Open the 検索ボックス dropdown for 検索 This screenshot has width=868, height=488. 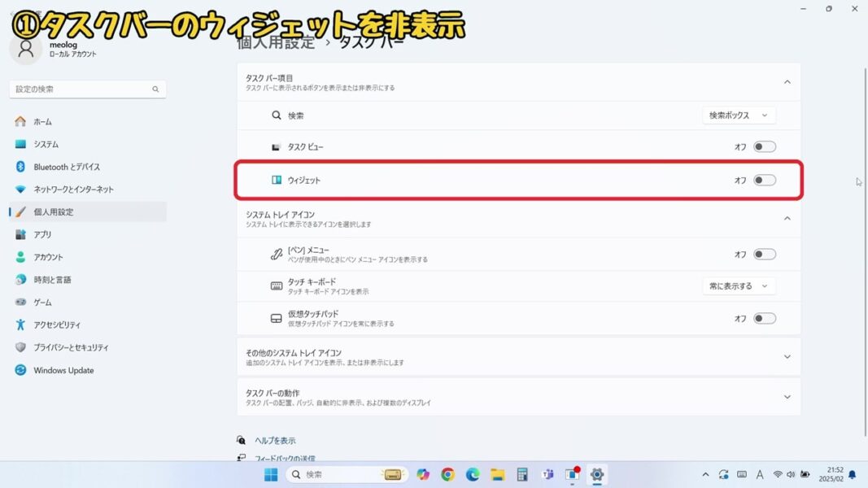click(x=739, y=115)
